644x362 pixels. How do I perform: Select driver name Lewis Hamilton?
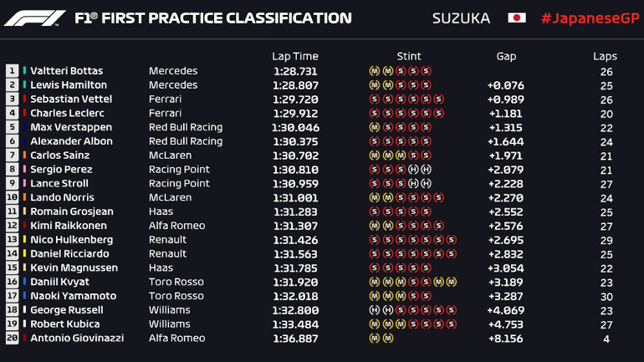(69, 85)
